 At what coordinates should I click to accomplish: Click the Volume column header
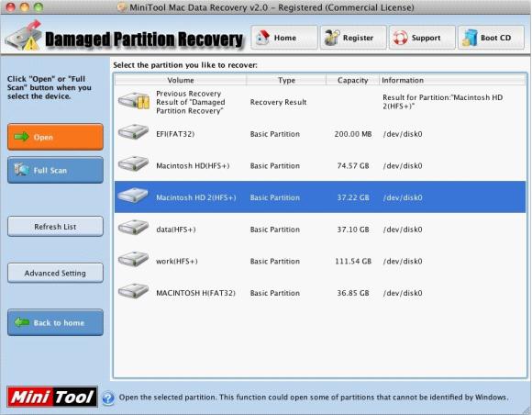coord(181,80)
